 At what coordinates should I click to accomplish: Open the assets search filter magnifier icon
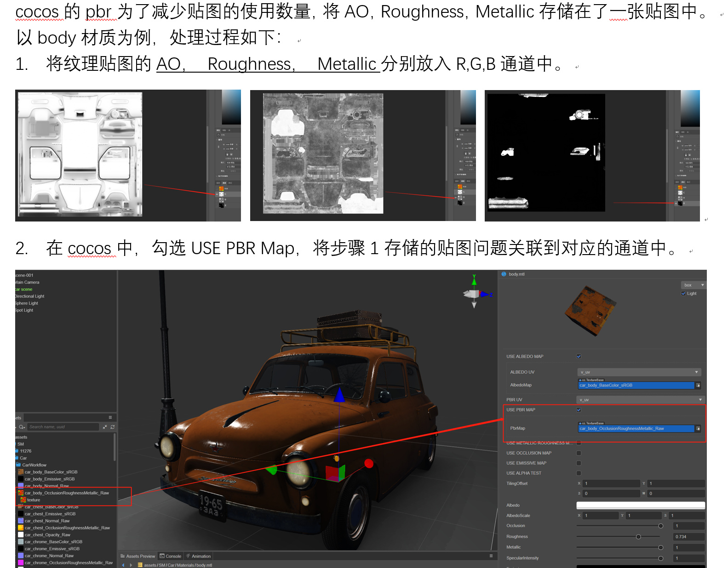click(x=21, y=427)
